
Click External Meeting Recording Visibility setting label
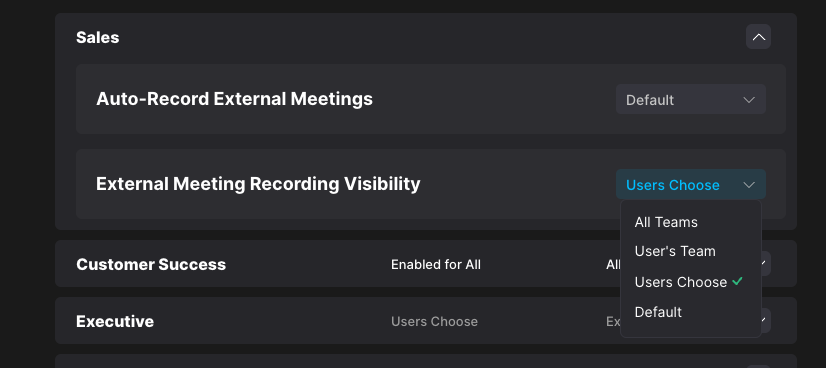pos(258,184)
